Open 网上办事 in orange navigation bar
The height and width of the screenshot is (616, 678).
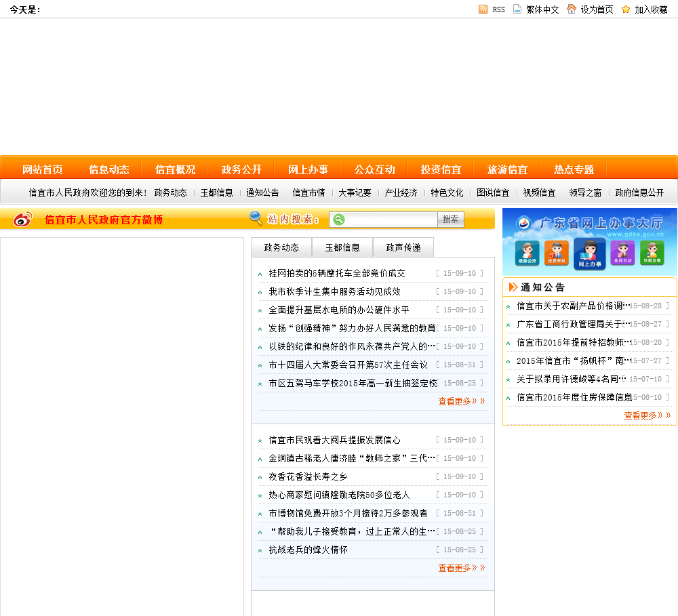click(x=308, y=169)
